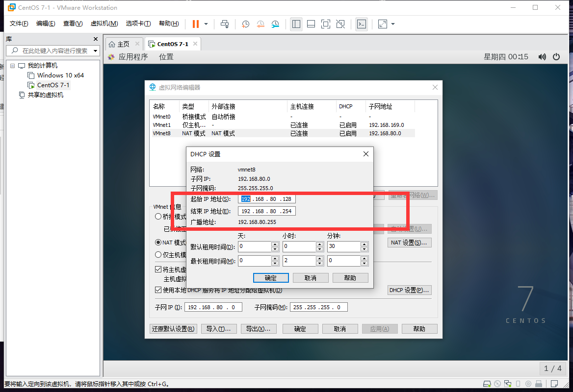Switch to Unity mode icon

[340, 24]
